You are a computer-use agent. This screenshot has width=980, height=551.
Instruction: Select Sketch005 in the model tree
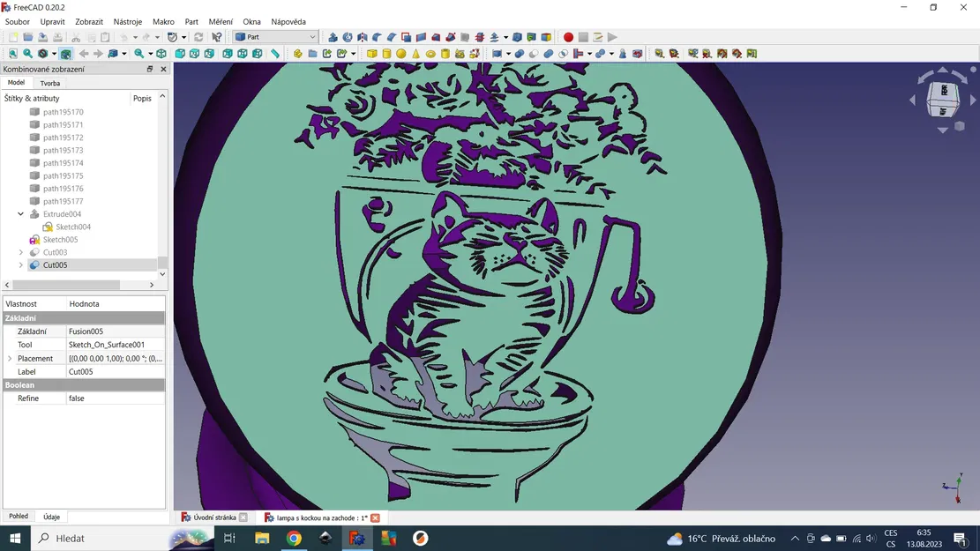click(x=61, y=239)
